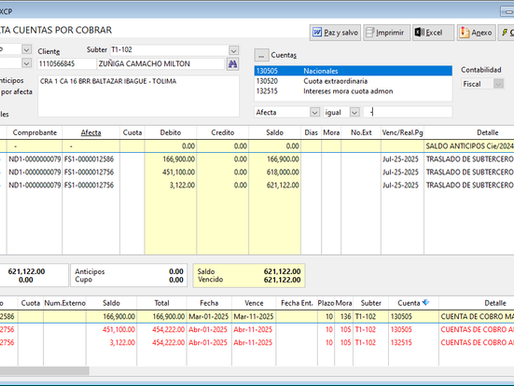This screenshot has height=386, width=514.
Task: Click the upper grid Detalle column header
Action: 487,132
